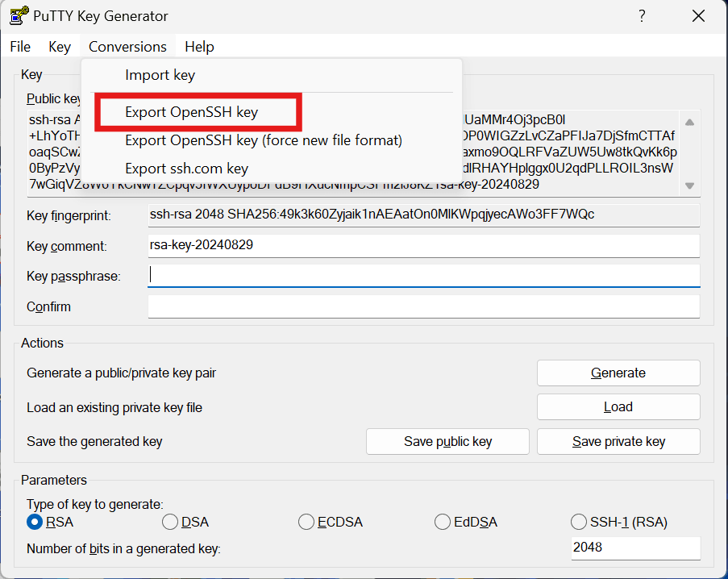The image size is (728, 579).
Task: Click the PuTTY Key Generator title bar icon
Action: [19, 16]
